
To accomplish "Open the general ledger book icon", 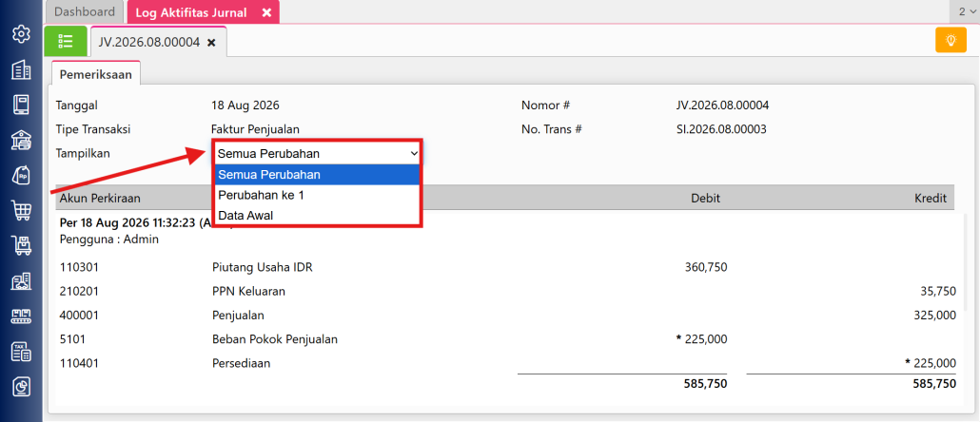I will [22, 105].
